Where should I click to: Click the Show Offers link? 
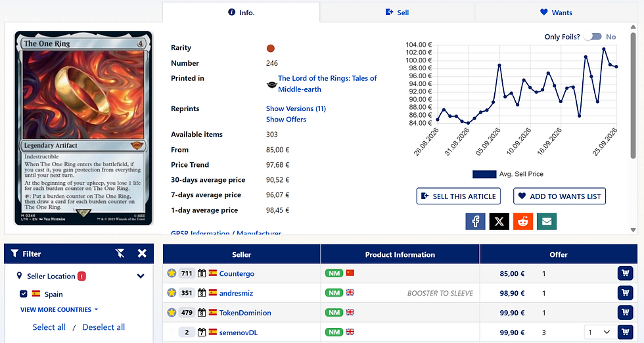coord(286,120)
